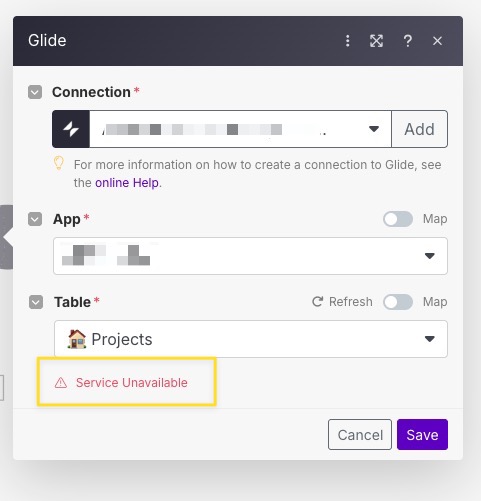Click the lightbulb hint icon

(59, 164)
